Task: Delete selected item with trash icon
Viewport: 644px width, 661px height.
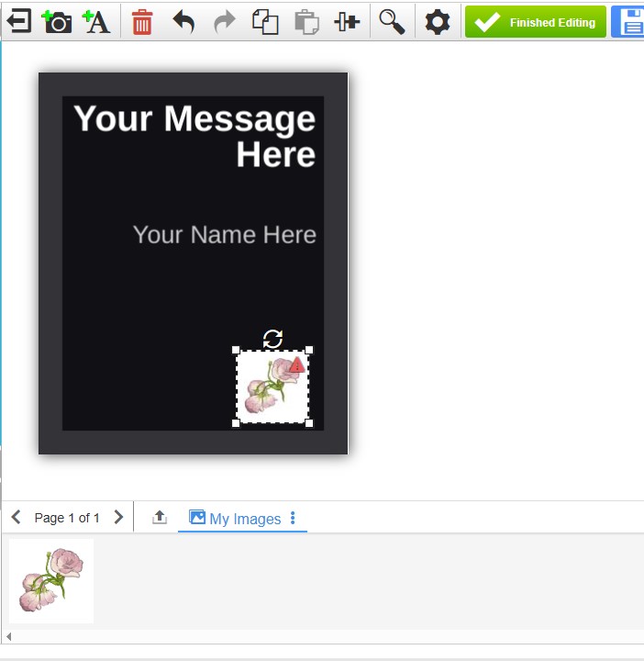Action: pos(142,22)
